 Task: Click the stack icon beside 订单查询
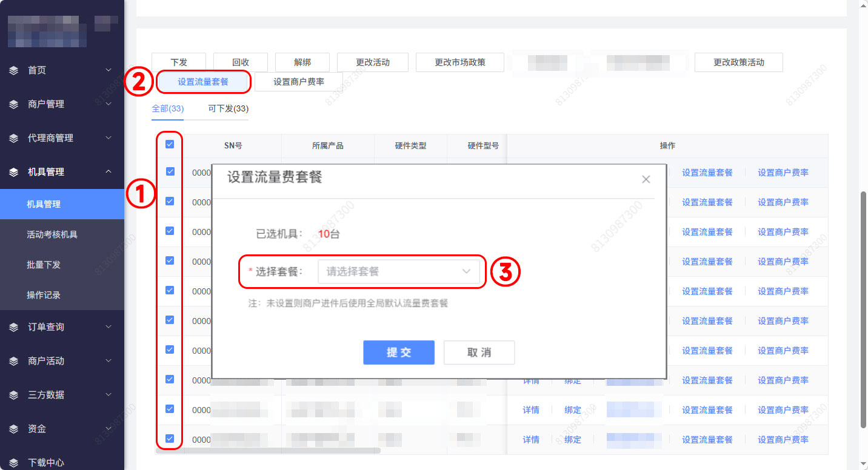click(x=14, y=327)
